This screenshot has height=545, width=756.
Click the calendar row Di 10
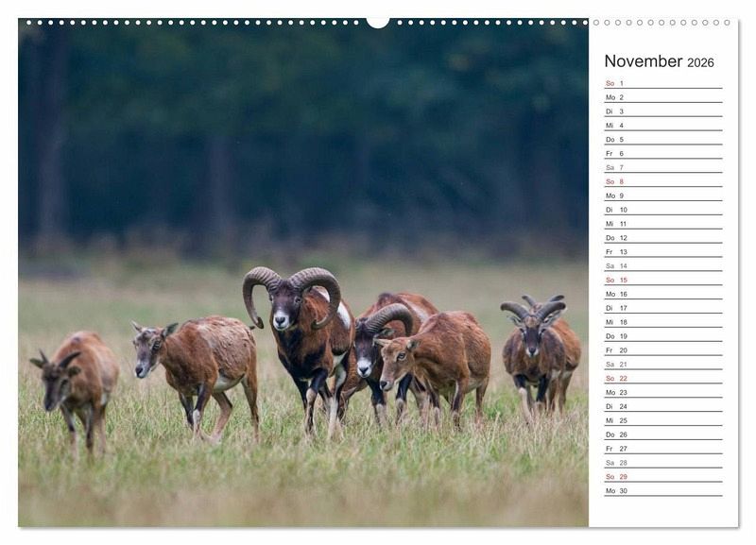tap(663, 210)
